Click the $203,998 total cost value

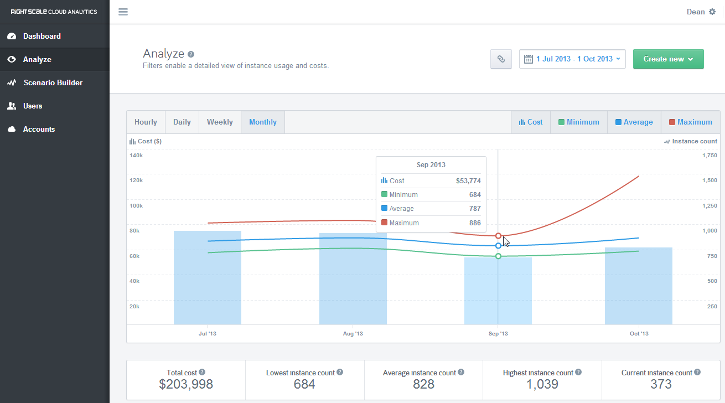[186, 384]
